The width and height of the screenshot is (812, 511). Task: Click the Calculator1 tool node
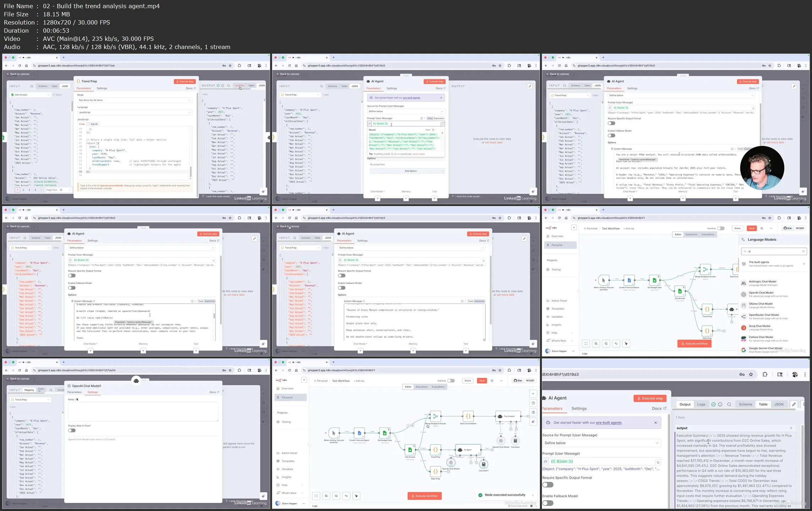[x=484, y=464]
